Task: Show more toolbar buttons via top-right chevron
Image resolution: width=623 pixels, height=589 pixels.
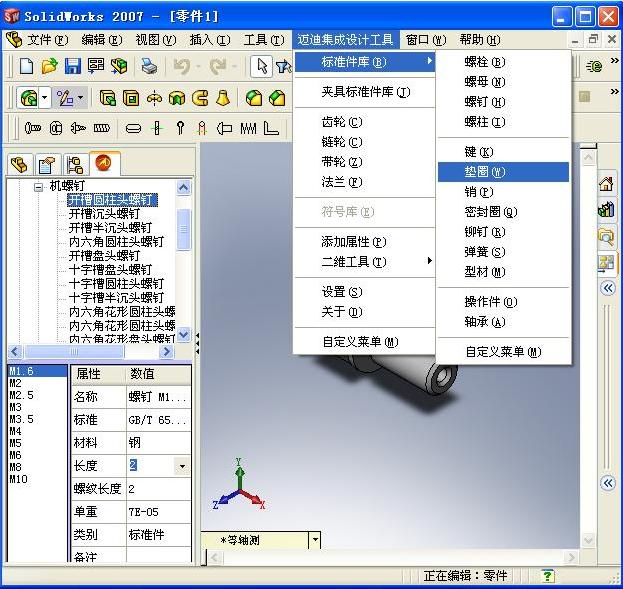Action: pyautogui.click(x=615, y=61)
